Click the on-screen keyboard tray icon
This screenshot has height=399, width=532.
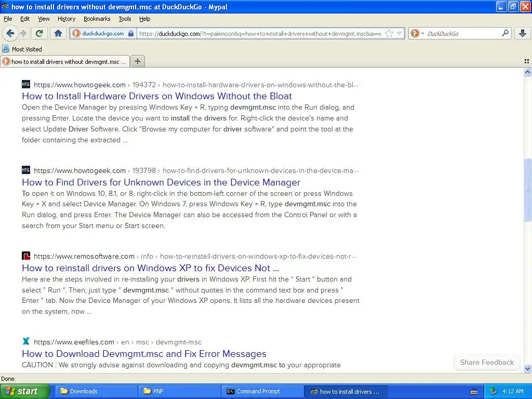point(474,392)
